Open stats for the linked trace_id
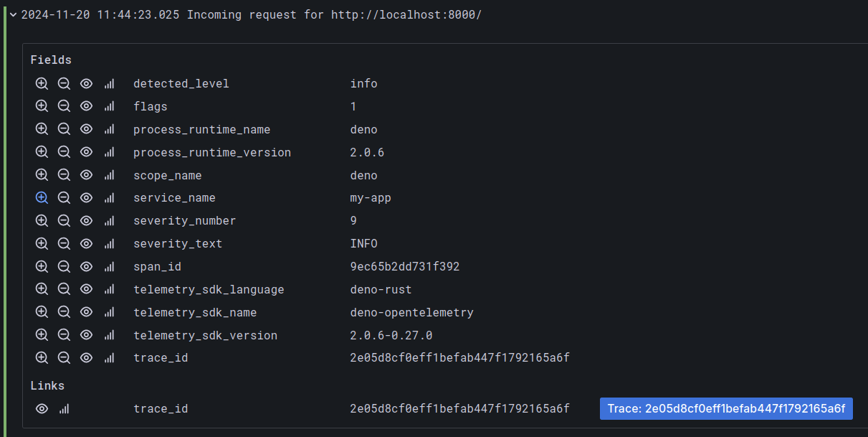Screen dimensions: 868x437 (64, 408)
